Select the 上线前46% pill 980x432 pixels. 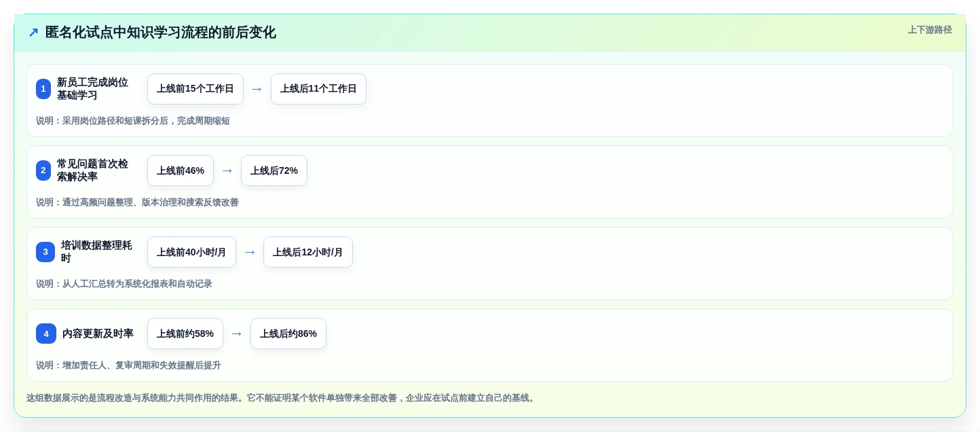click(181, 170)
